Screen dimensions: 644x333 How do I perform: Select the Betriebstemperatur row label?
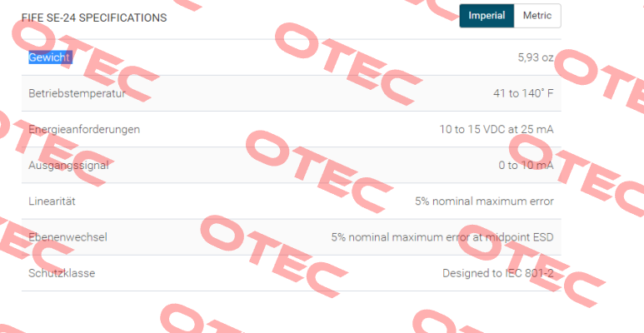point(77,93)
